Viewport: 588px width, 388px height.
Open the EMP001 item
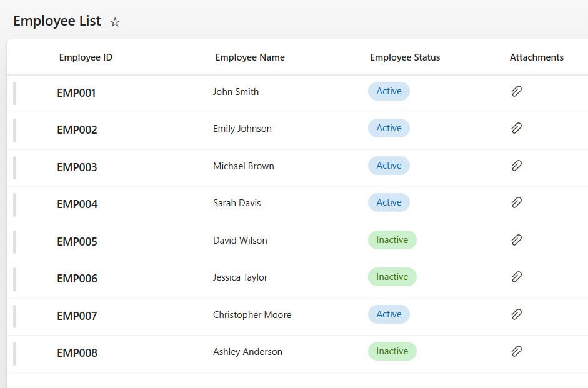76,93
